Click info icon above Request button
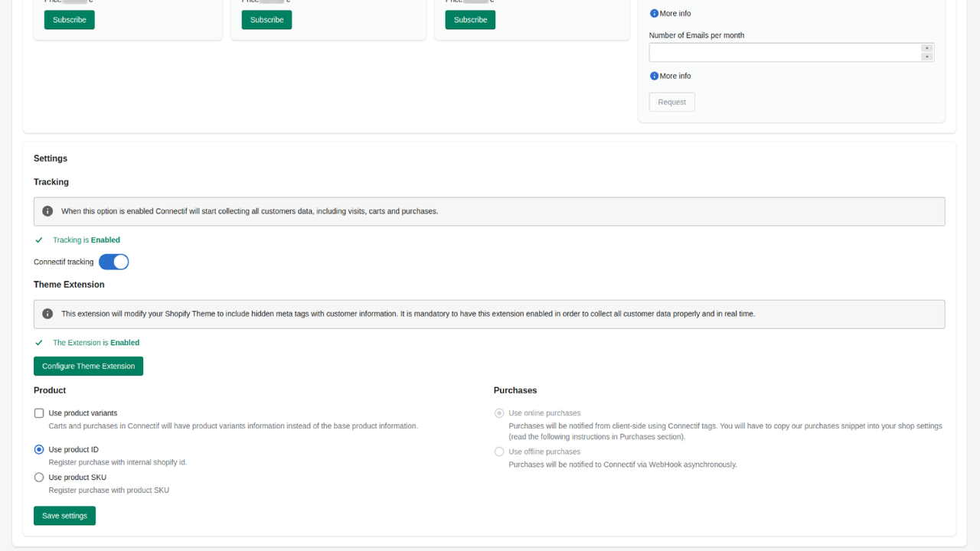The height and width of the screenshot is (551, 980). [x=654, y=76]
